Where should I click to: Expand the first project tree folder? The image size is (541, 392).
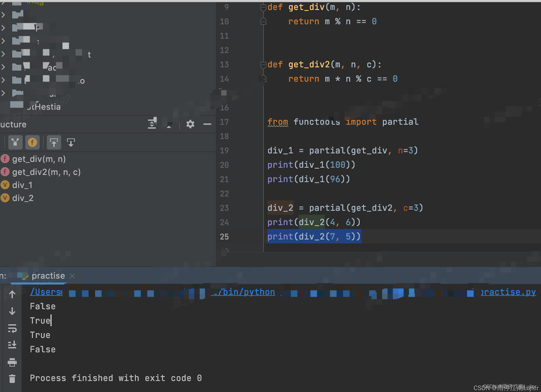tap(3, 15)
